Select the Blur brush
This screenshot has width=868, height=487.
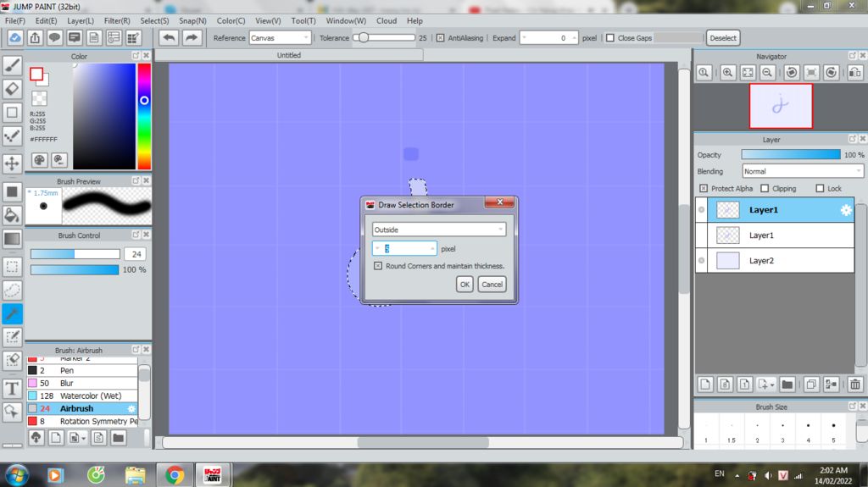(82, 383)
